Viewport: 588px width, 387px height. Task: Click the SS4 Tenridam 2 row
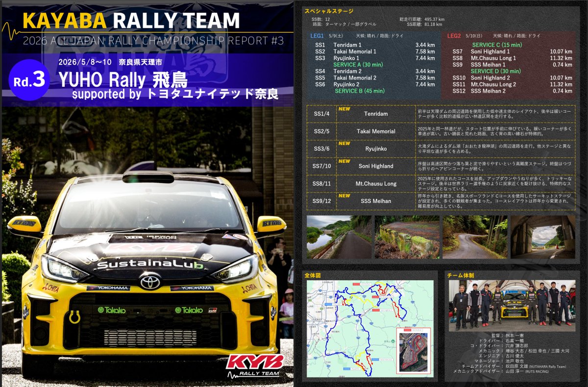[375, 72]
